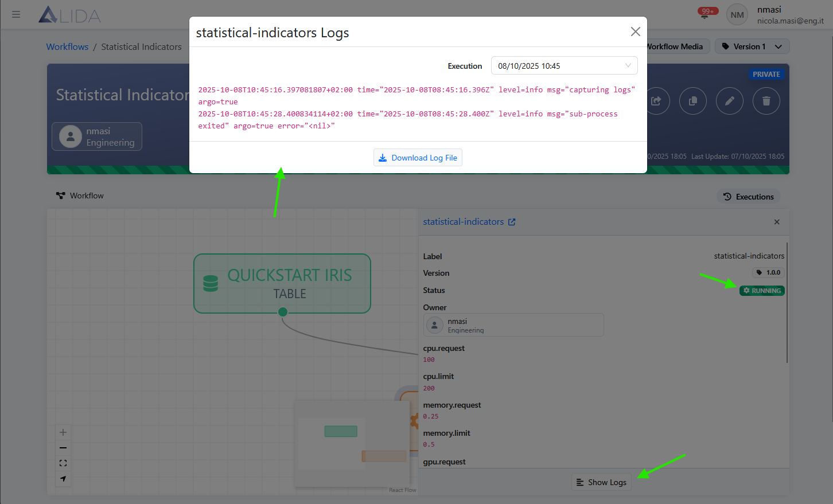The image size is (833, 504).
Task: Click the RUNNING status badge
Action: click(762, 291)
